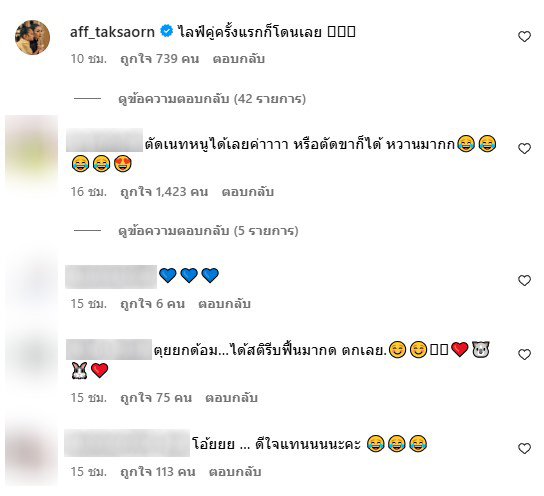Expand the 42 replies thread

[x=212, y=99]
